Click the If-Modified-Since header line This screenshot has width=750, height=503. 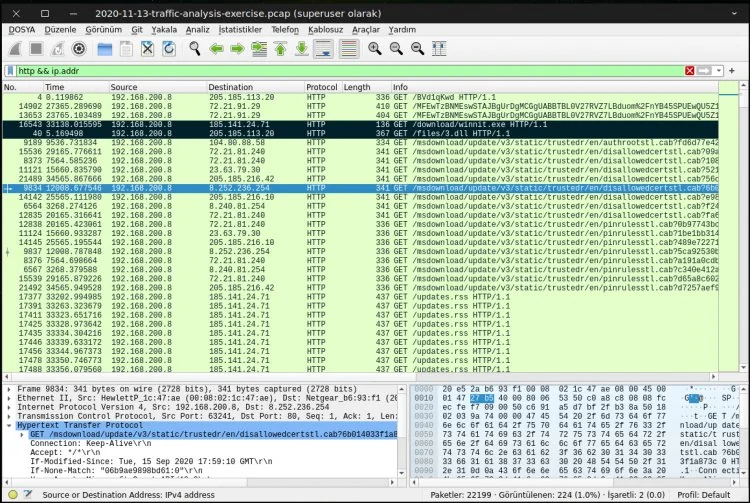[151, 462]
